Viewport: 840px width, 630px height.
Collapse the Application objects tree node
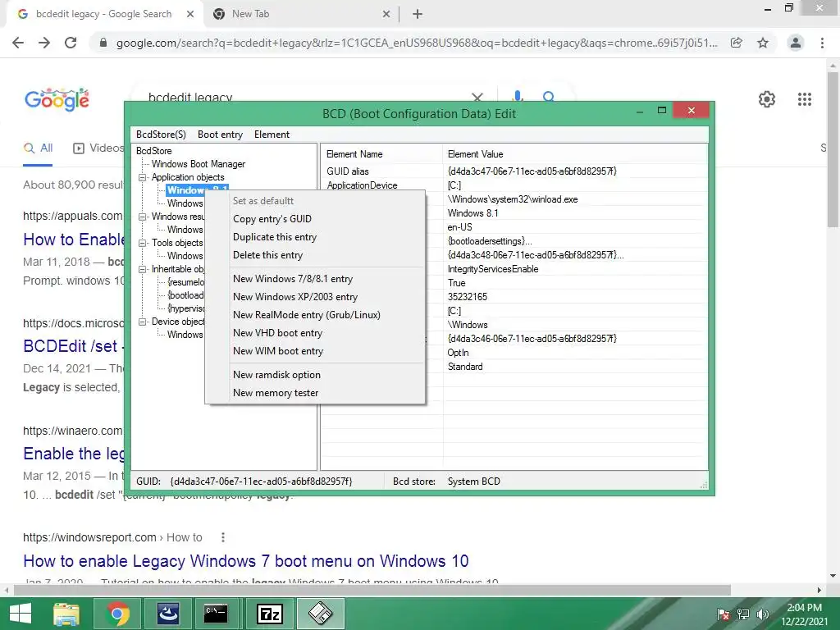143,177
